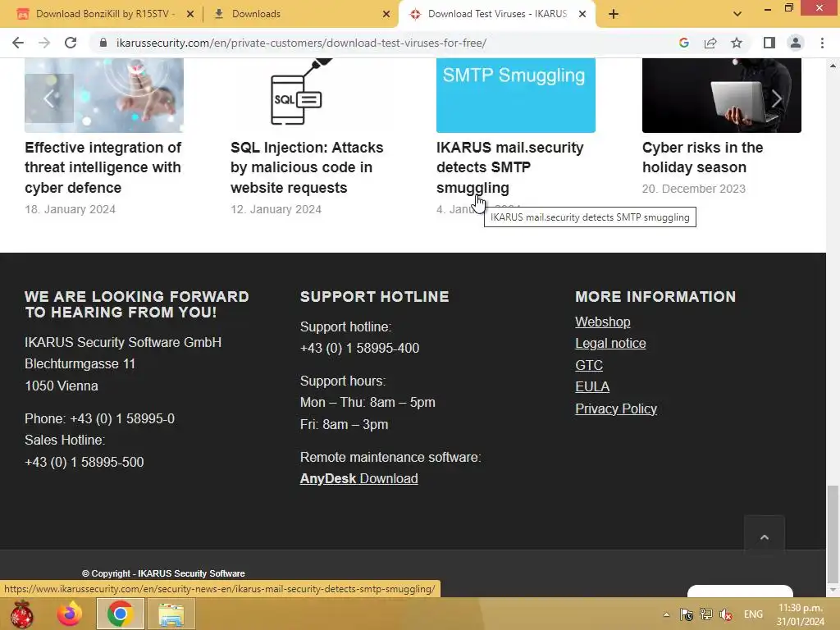Click the phone number +43 (0) 1 58995-0

[x=122, y=418]
